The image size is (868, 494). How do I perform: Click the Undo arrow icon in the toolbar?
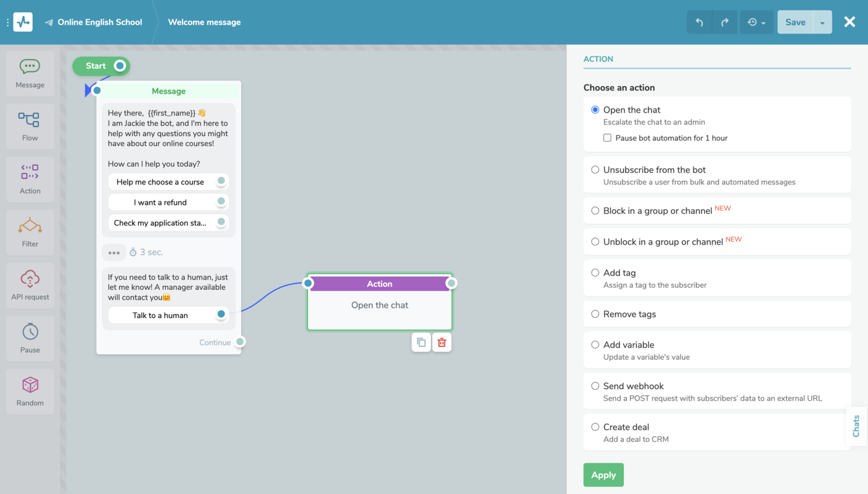coord(699,22)
